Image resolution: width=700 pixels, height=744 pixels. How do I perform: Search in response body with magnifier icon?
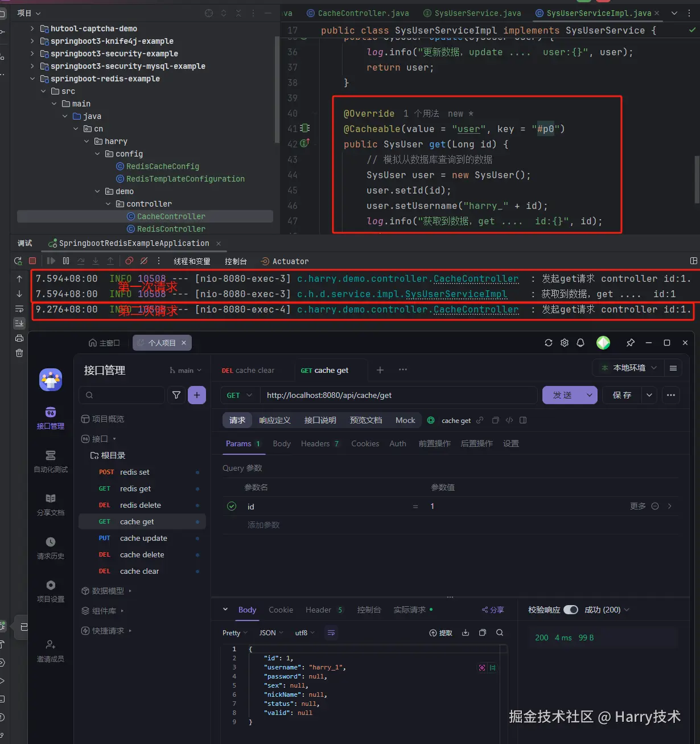pos(500,633)
